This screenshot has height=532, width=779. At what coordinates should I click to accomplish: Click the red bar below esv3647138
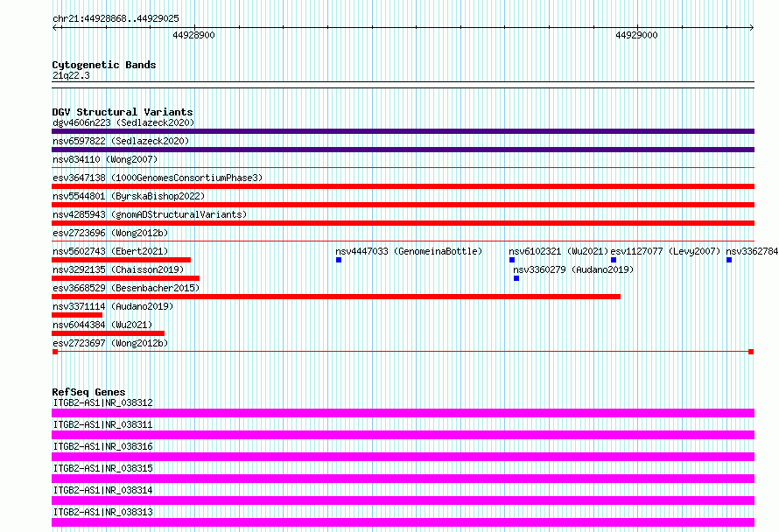(403, 186)
